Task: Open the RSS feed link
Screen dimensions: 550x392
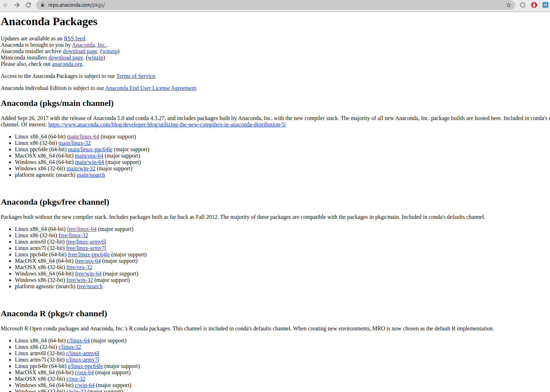Action: [x=74, y=39]
